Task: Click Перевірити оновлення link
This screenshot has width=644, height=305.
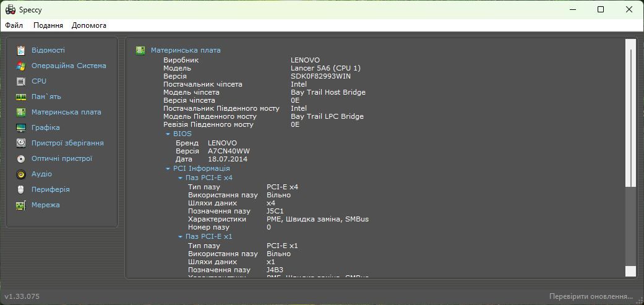Action: tap(591, 296)
